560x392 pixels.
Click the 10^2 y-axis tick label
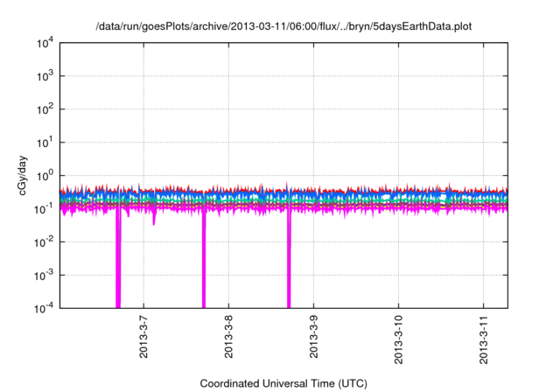pos(45,109)
